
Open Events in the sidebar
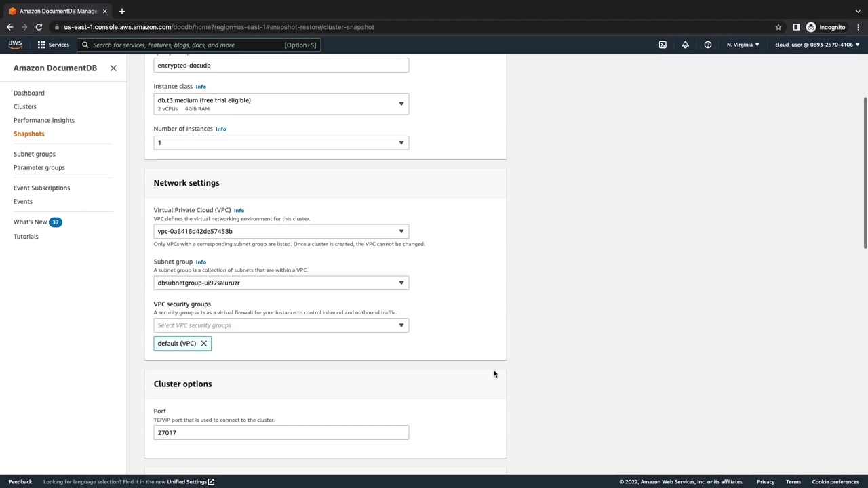click(23, 201)
